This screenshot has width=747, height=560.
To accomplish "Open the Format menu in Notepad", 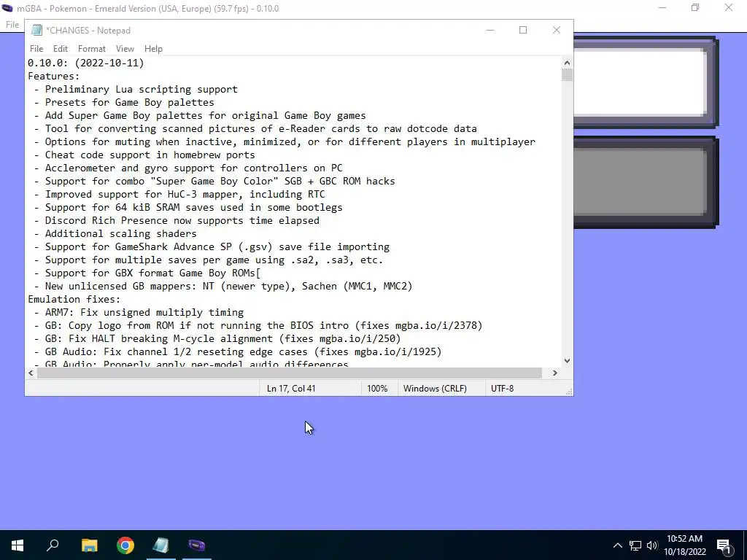I will pos(91,49).
